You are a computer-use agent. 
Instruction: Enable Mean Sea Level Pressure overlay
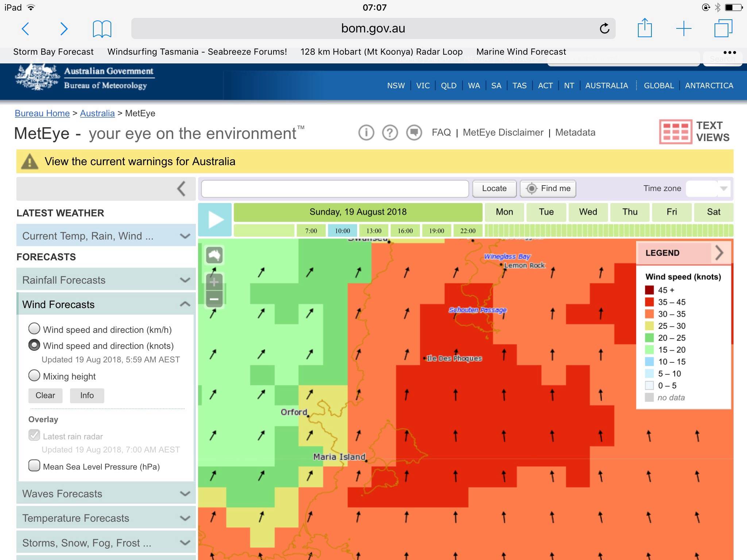click(x=34, y=466)
